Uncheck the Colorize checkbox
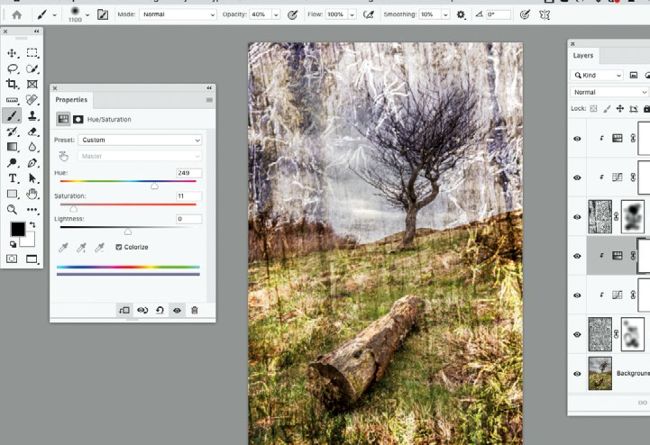 coord(119,246)
